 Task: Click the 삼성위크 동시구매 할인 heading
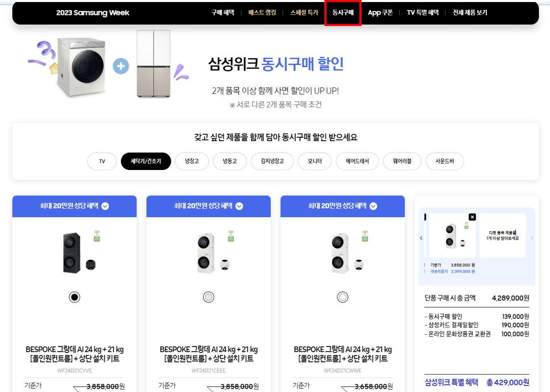[276, 64]
